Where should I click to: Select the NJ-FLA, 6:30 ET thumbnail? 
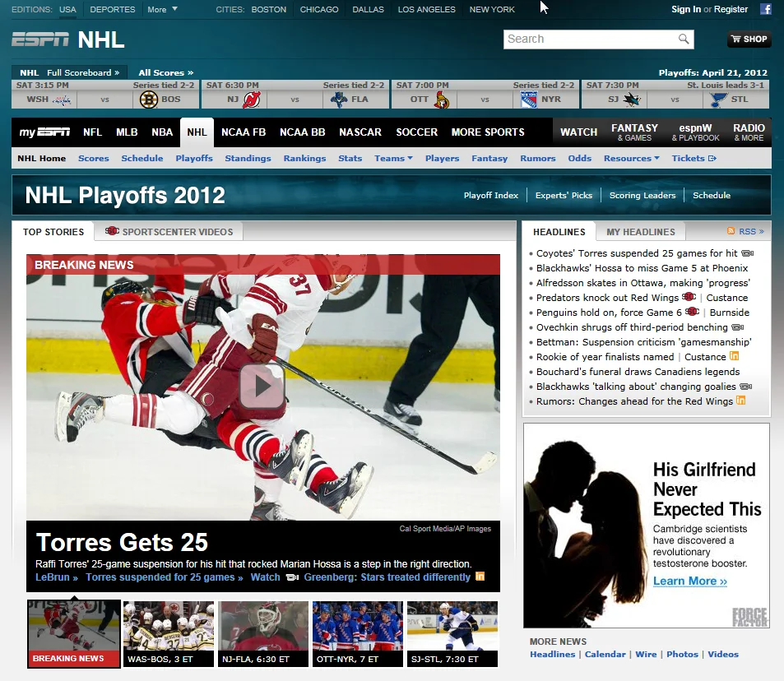coord(263,634)
